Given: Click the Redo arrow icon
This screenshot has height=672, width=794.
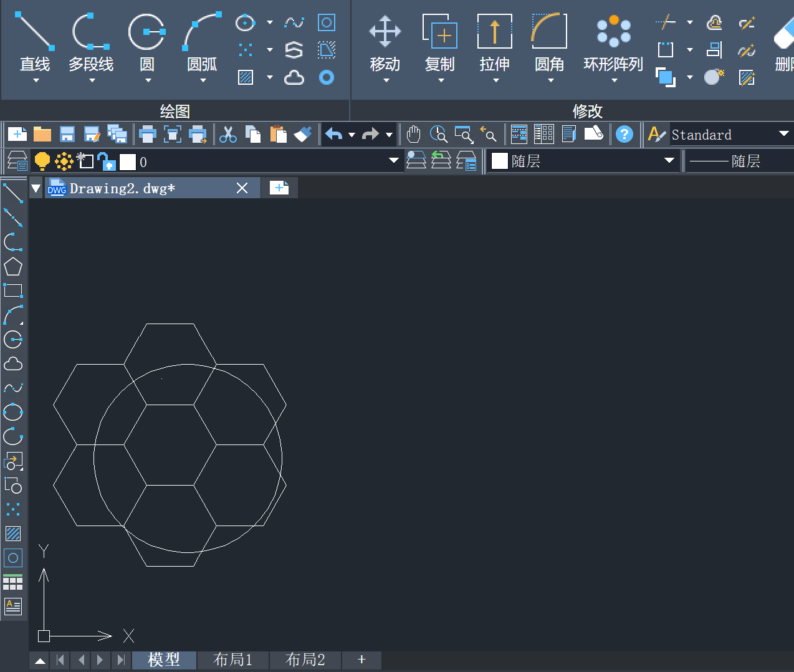Looking at the screenshot, I should 371,134.
